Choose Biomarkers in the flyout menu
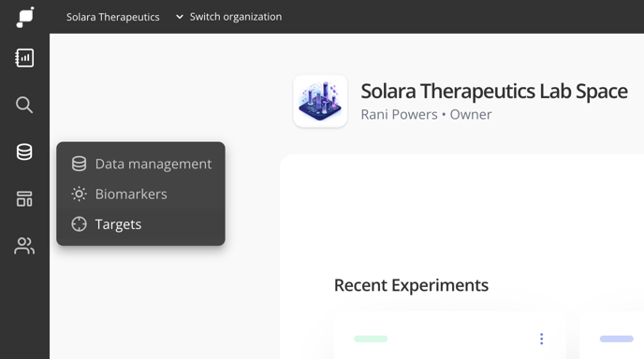The width and height of the screenshot is (644, 359). 140,194
